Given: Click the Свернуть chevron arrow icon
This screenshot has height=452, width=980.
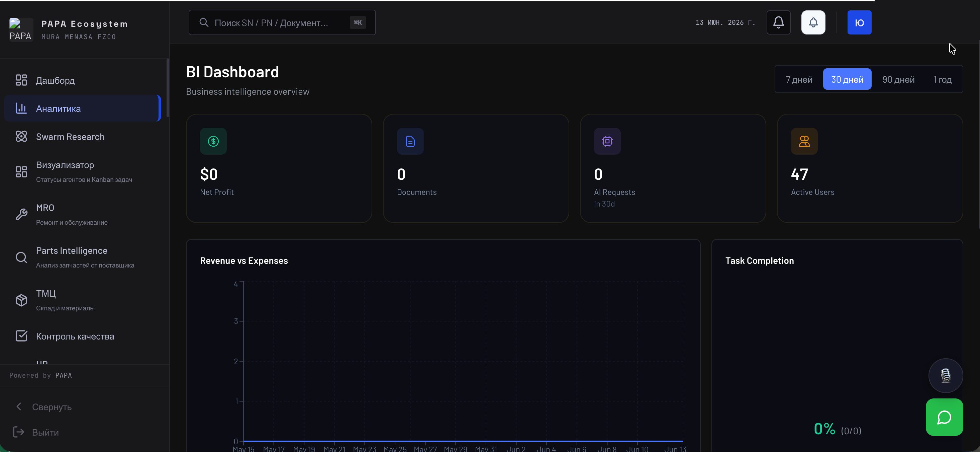Looking at the screenshot, I should 19,407.
